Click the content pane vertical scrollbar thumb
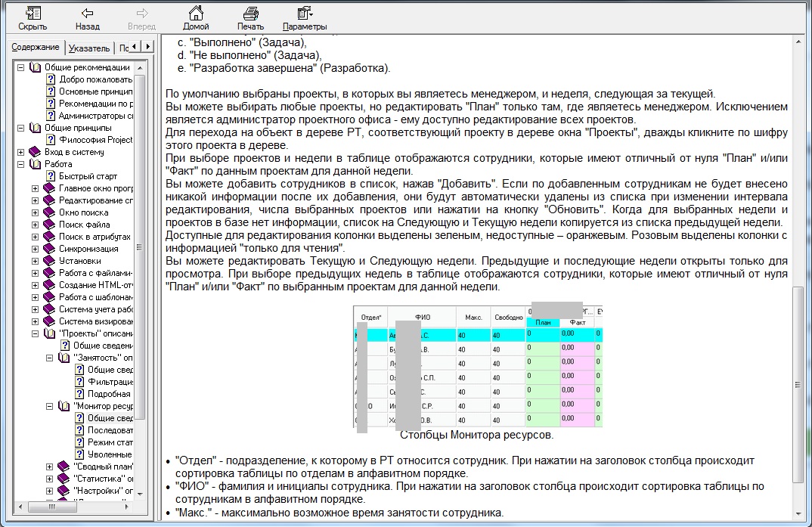Viewport: 812px width, 527px height. coord(798,384)
